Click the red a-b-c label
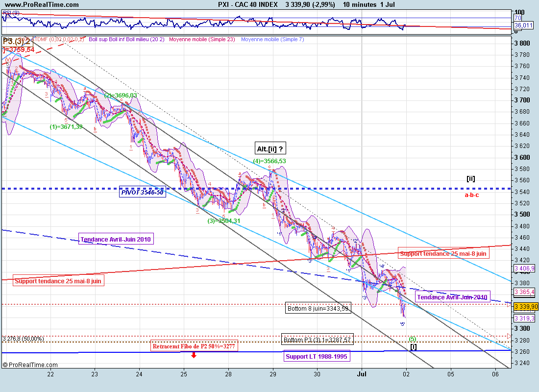Viewport: 539px width, 392px height. (471, 195)
